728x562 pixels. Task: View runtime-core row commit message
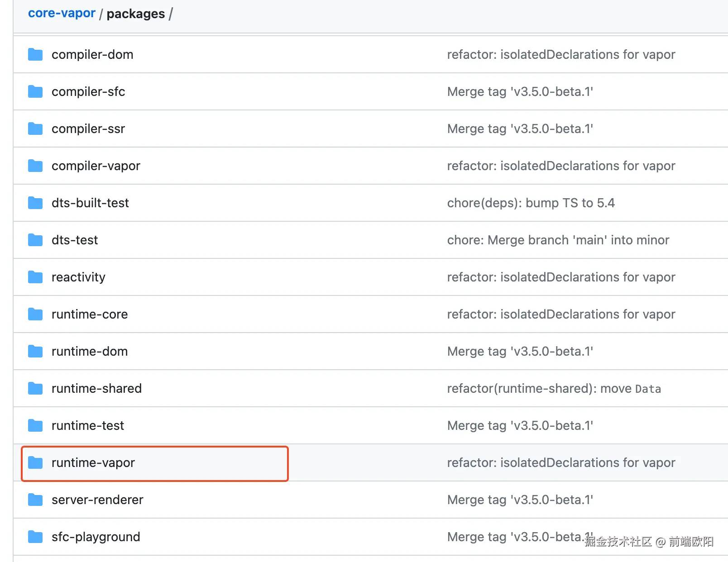[x=561, y=314]
